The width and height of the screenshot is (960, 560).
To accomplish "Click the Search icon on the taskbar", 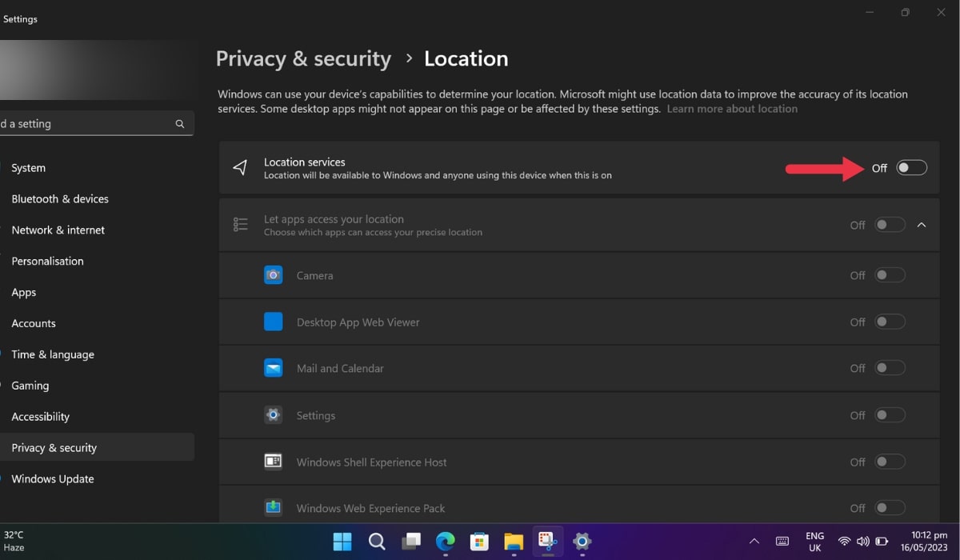I will (x=377, y=542).
